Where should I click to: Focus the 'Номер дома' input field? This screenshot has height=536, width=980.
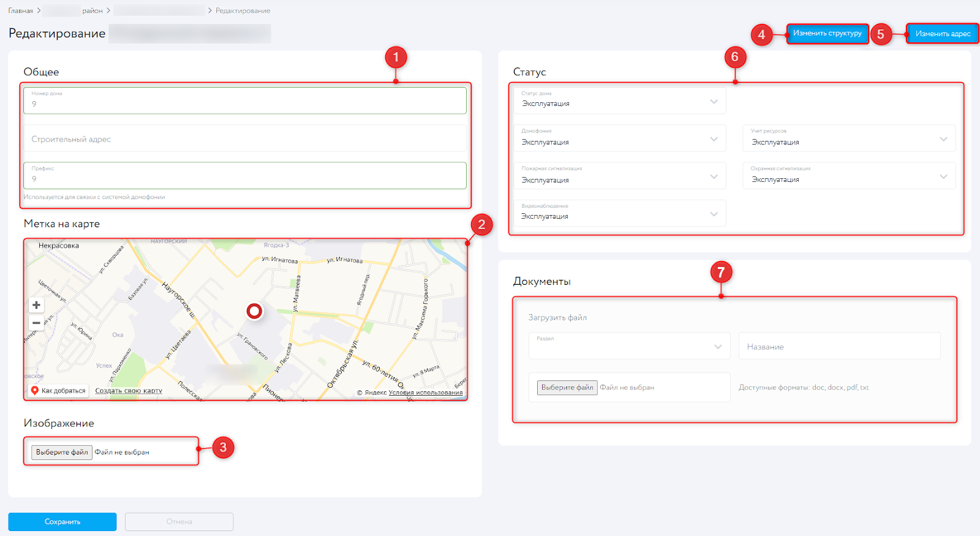tap(245, 100)
